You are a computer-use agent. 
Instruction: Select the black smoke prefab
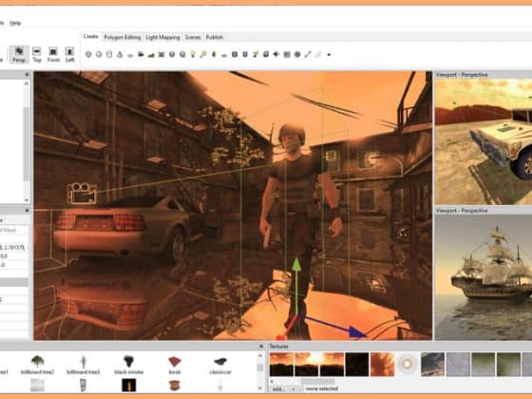pyautogui.click(x=128, y=365)
